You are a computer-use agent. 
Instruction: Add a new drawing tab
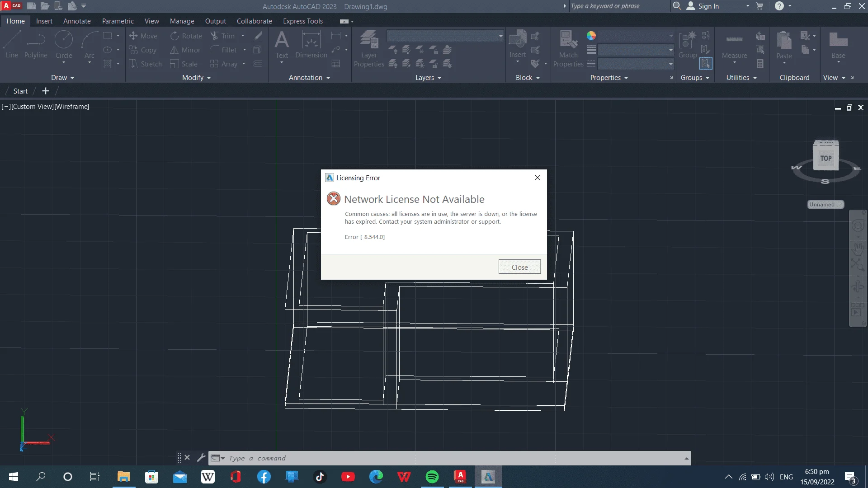[45, 91]
